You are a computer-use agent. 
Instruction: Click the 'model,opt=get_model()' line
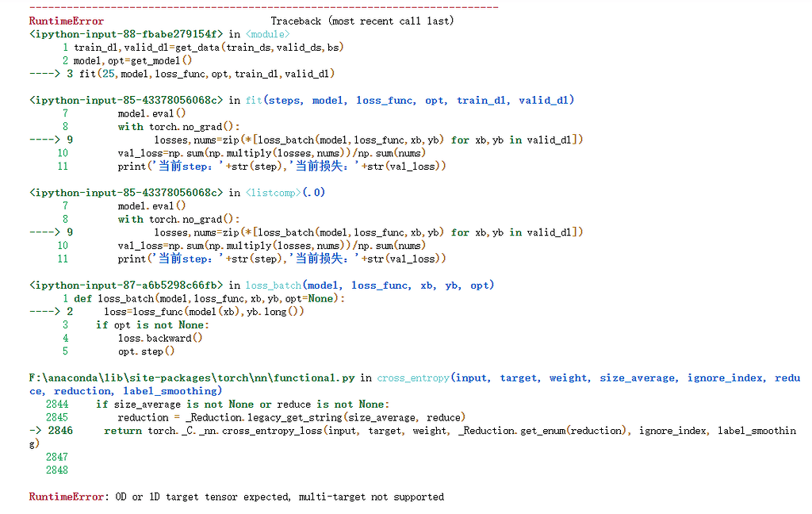[132, 60]
